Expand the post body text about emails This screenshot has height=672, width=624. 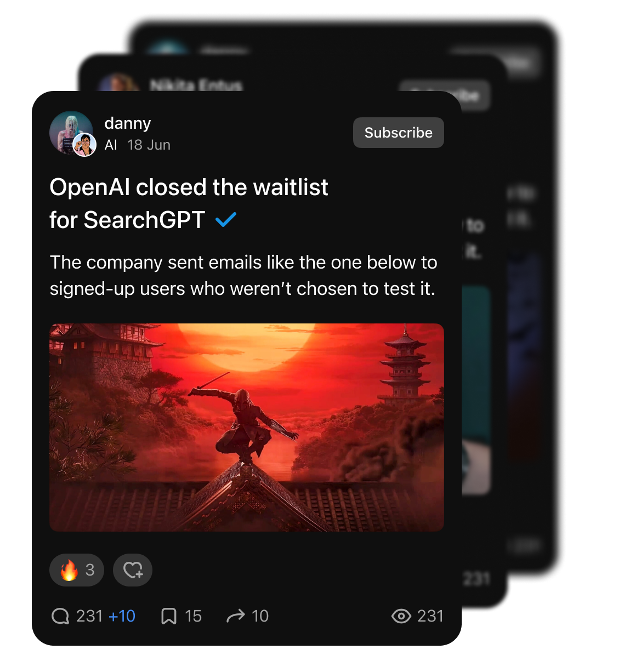point(243,275)
